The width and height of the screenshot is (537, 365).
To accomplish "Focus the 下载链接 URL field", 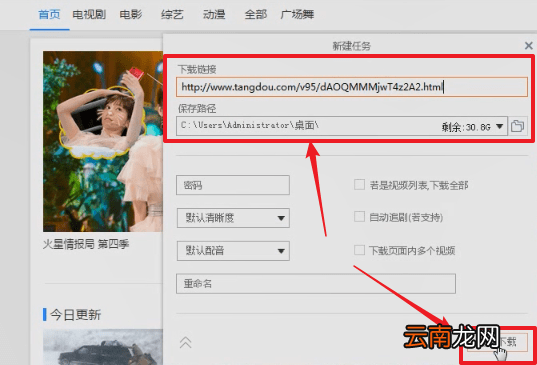I will tap(352, 87).
